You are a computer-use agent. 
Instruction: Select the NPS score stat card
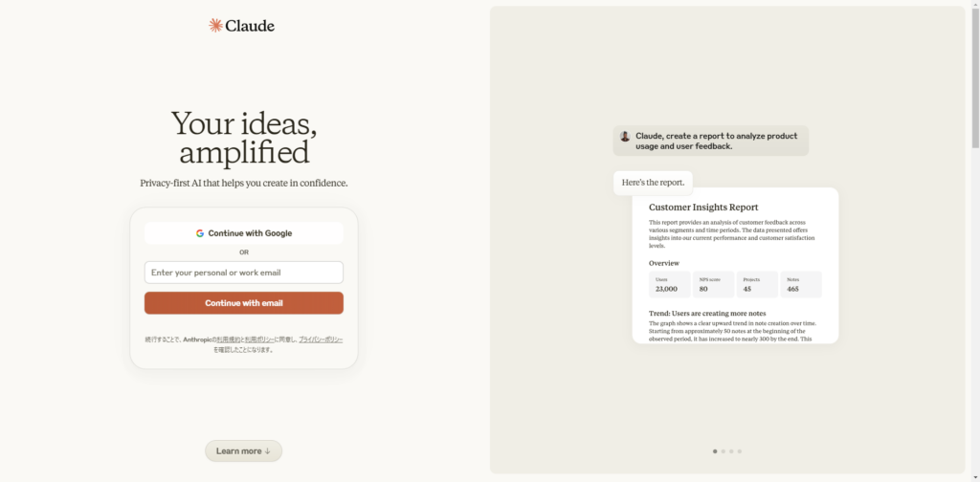pos(713,285)
